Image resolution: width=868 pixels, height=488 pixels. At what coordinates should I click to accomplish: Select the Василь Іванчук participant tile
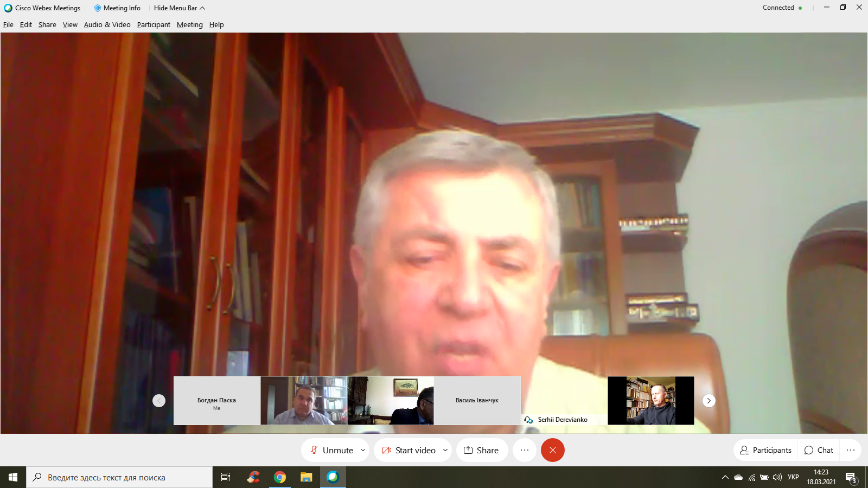(x=477, y=400)
